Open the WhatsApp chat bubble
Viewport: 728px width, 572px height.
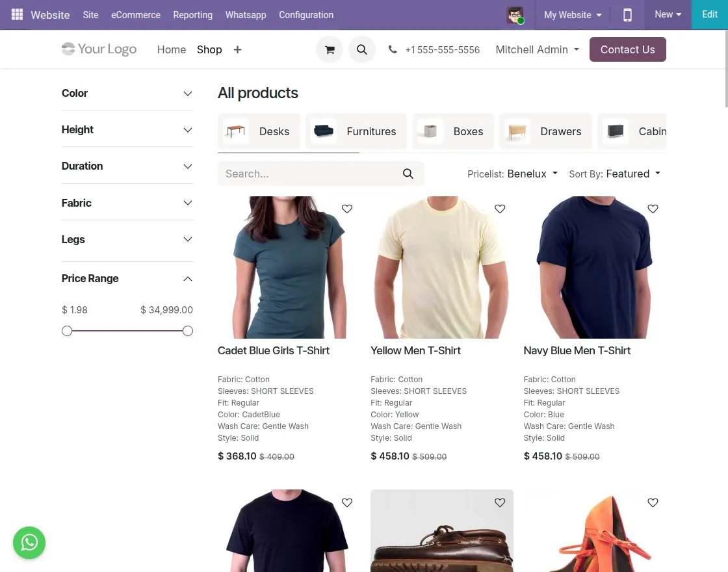[29, 543]
